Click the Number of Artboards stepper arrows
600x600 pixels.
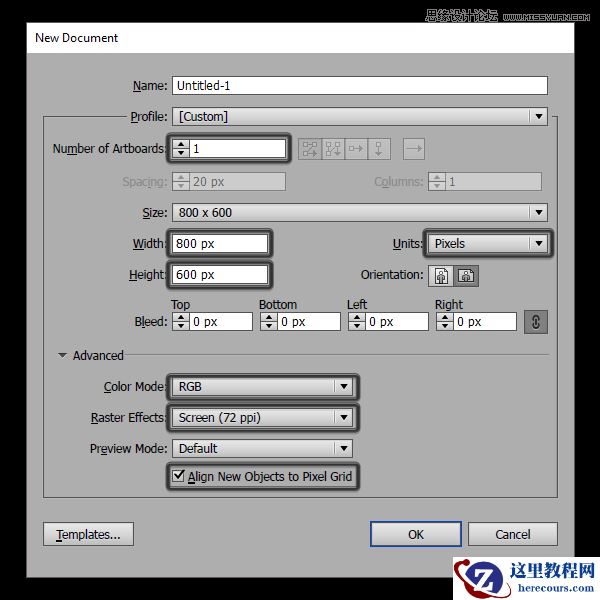tap(181, 148)
